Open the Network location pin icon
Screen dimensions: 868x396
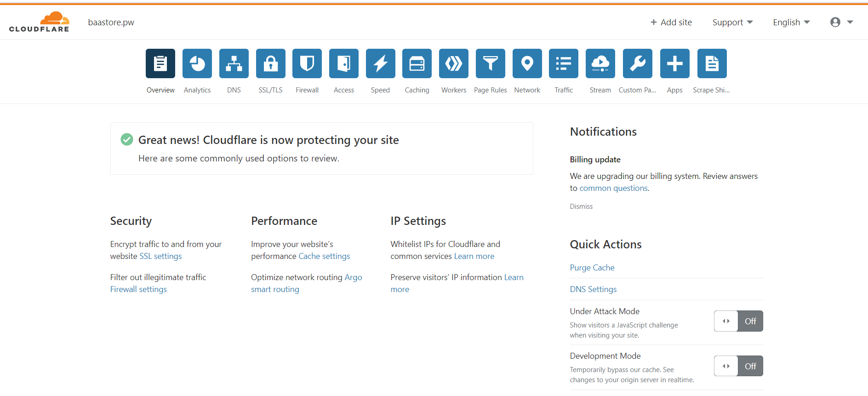[x=527, y=63]
